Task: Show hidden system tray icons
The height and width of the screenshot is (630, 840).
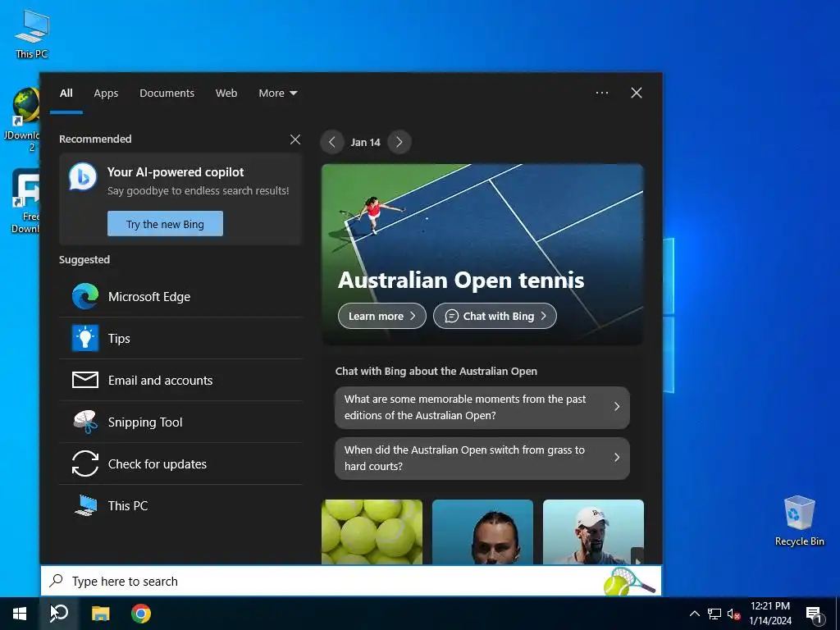Action: coord(694,614)
